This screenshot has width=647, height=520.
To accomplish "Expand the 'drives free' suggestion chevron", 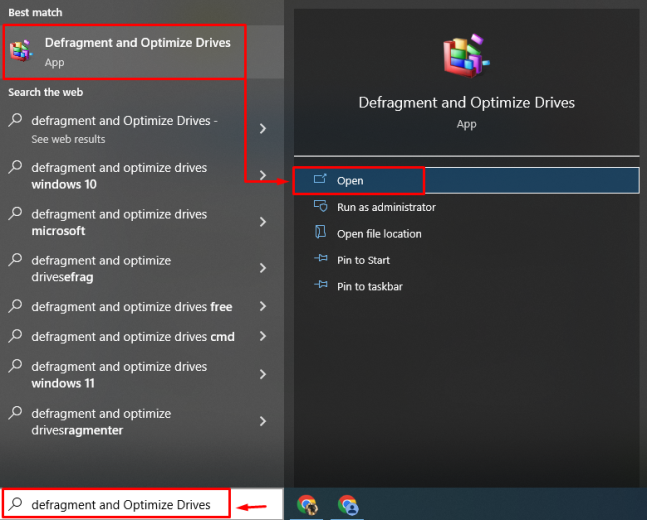I will point(263,306).
